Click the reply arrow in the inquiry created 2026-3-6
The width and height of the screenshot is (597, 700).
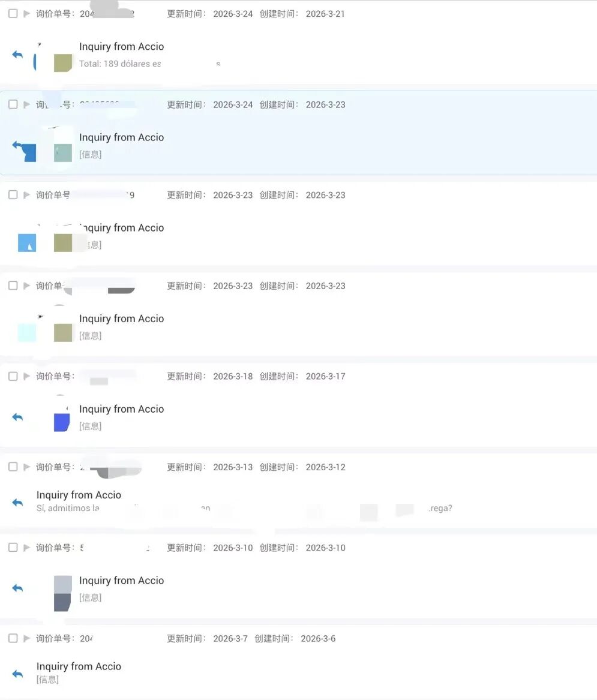click(17, 674)
